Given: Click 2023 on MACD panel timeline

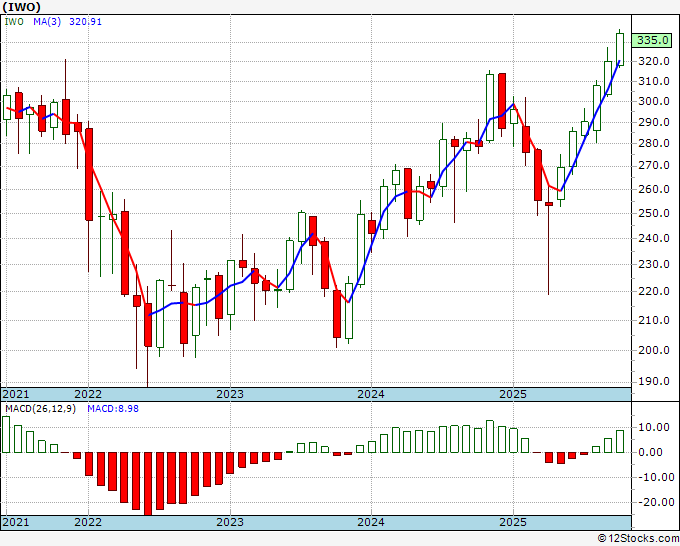Looking at the screenshot, I should (230, 522).
